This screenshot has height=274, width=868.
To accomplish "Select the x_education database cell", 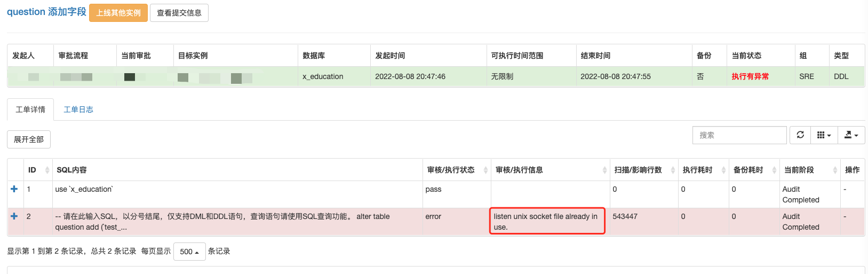I will [334, 76].
